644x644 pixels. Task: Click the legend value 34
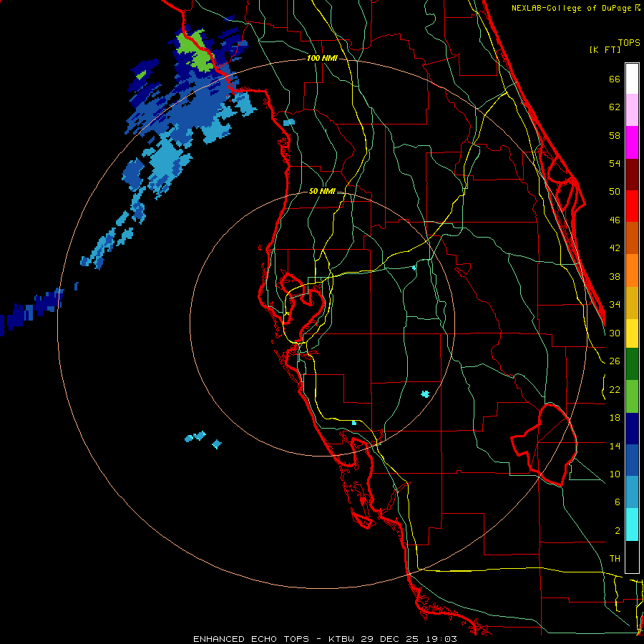[615, 305]
